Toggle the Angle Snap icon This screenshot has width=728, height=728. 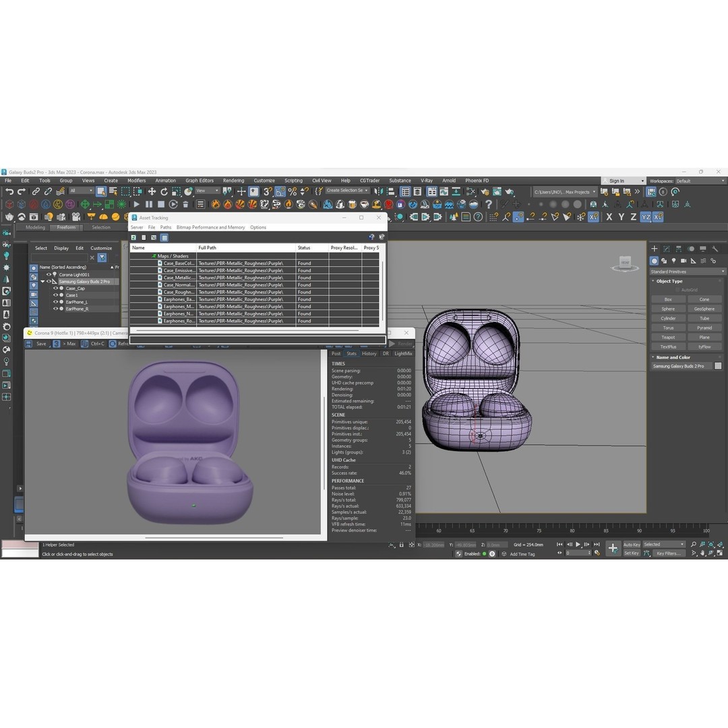coord(280,191)
